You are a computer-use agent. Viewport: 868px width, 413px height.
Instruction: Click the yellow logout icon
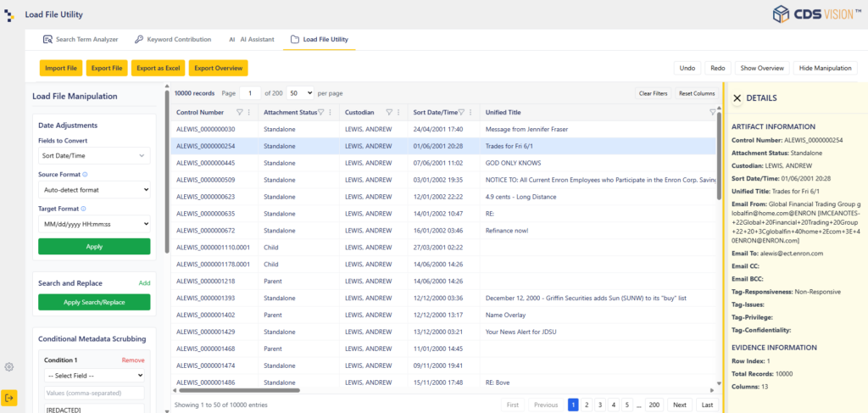point(8,398)
